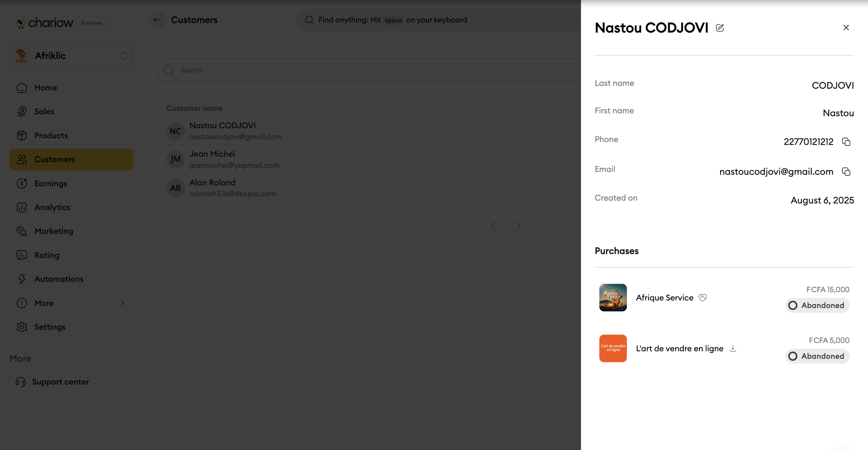
Task: Click the Afriklic store logo
Action: tap(21, 56)
